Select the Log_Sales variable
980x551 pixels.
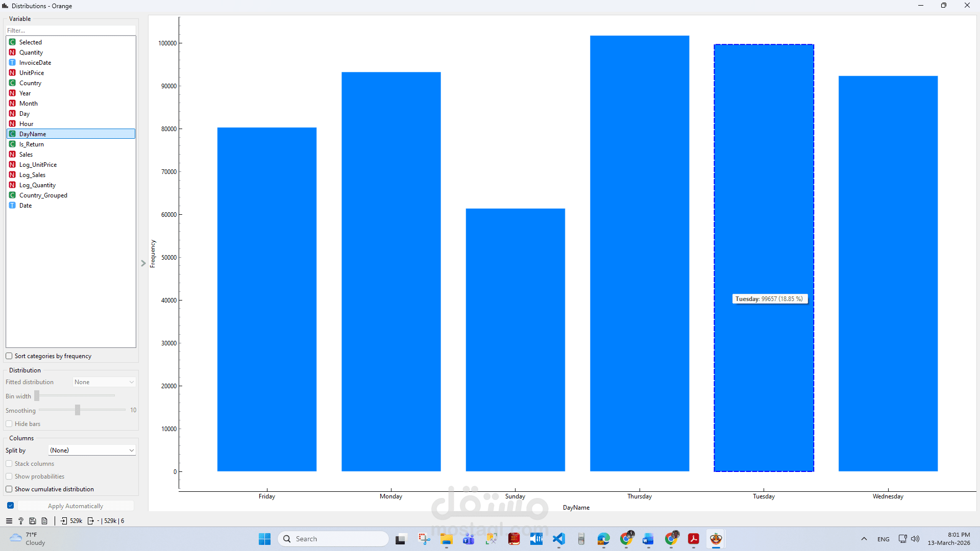32,175
